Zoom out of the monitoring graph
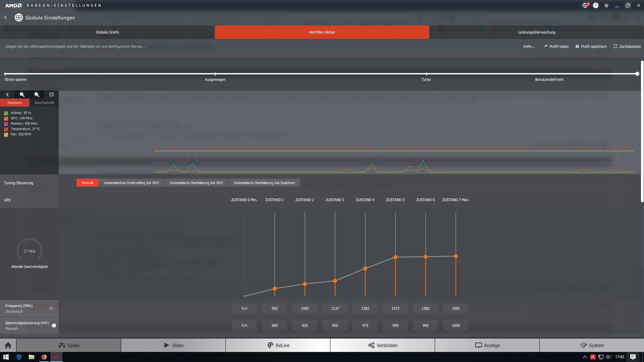The width and height of the screenshot is (644, 362). point(37,95)
